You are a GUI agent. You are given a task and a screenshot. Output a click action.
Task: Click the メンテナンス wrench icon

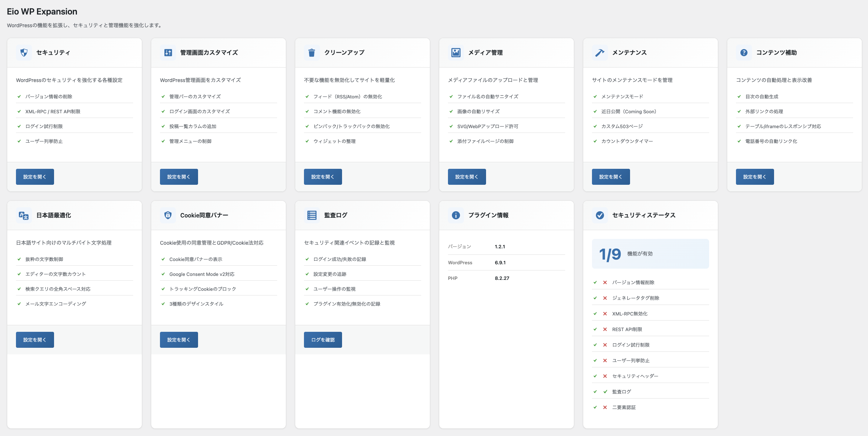[599, 52]
